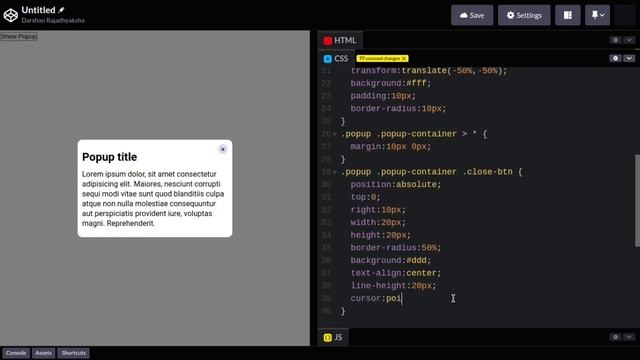Open JS panel settings gear
Viewport: 640px width, 360px height.
pyautogui.click(x=616, y=337)
